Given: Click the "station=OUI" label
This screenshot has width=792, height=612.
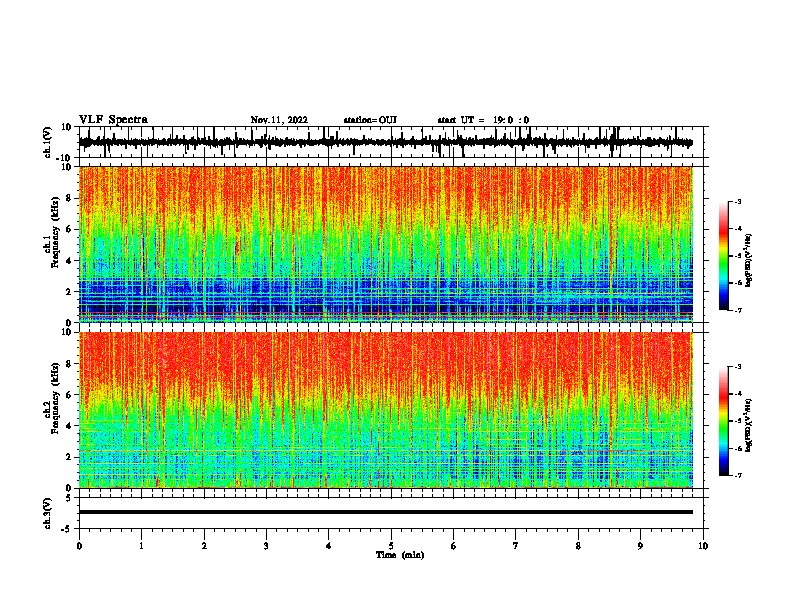Looking at the screenshot, I should [370, 120].
